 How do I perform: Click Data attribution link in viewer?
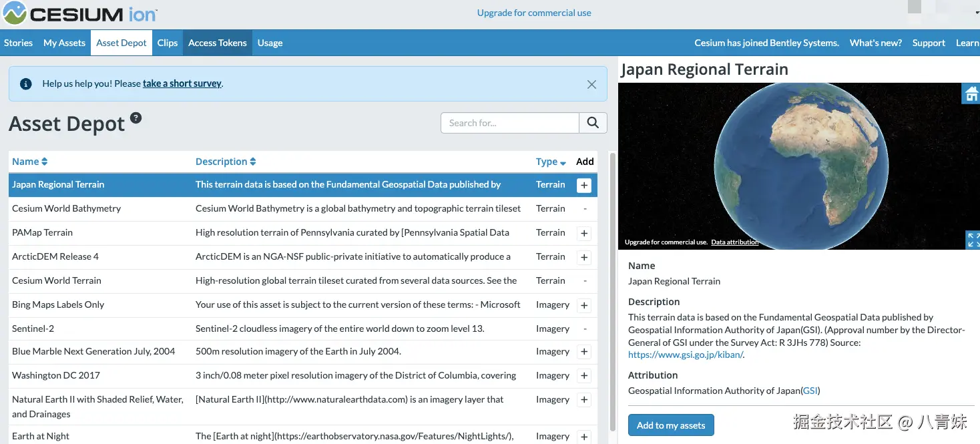[735, 242]
